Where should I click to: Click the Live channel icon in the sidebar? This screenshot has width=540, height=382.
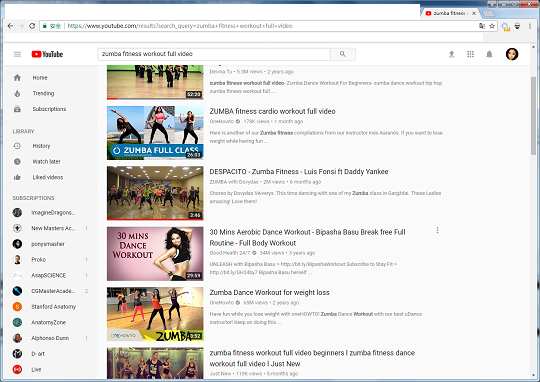click(x=17, y=369)
